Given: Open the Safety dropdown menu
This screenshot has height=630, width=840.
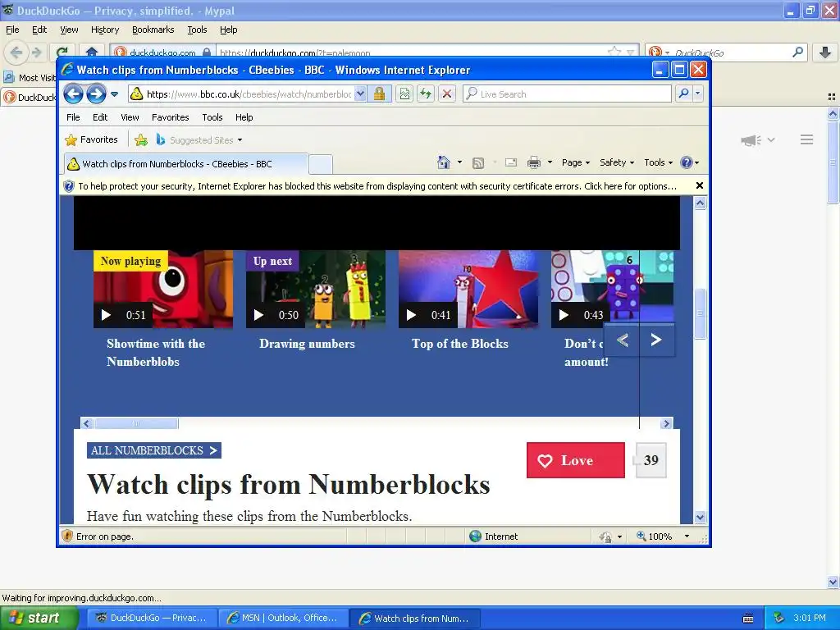Looking at the screenshot, I should (x=617, y=162).
